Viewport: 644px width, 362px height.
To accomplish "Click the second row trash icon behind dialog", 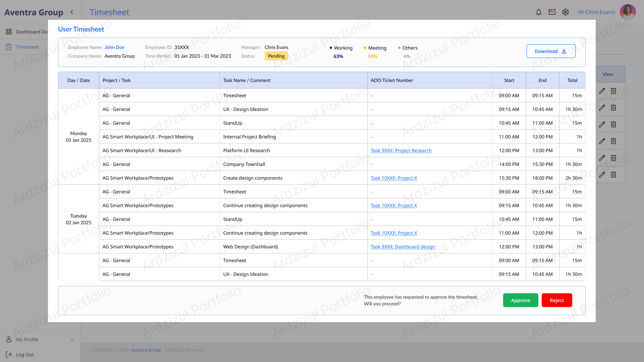I will tap(613, 108).
